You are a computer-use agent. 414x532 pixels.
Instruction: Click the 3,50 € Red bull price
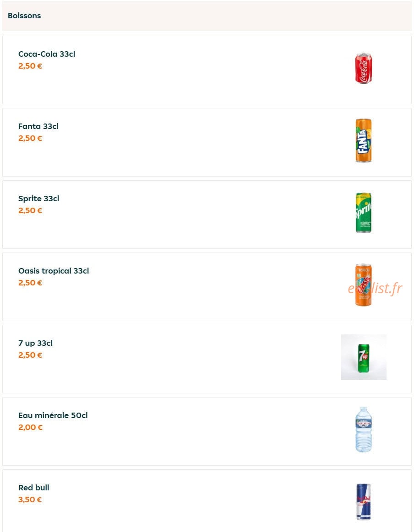(30, 500)
